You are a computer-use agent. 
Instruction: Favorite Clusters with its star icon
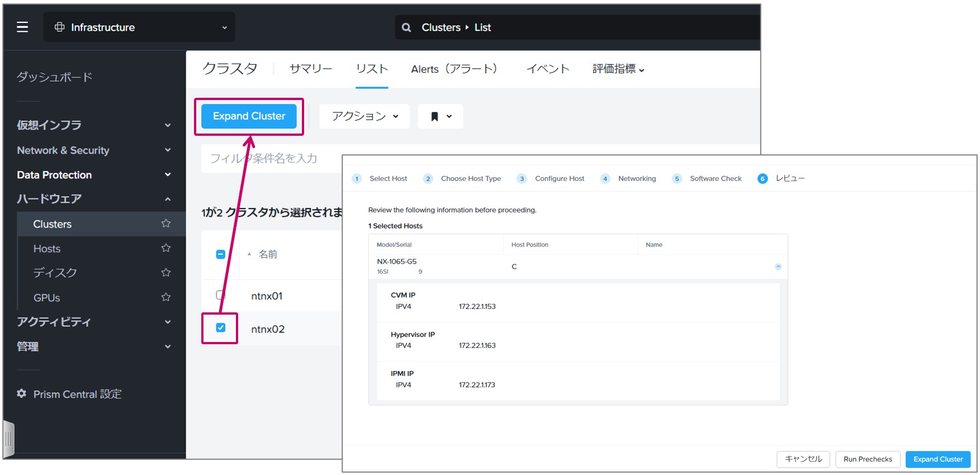click(x=166, y=224)
